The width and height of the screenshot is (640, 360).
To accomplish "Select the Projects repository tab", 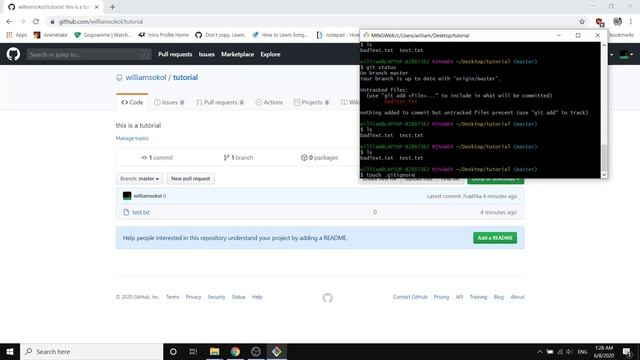I will (x=311, y=102).
